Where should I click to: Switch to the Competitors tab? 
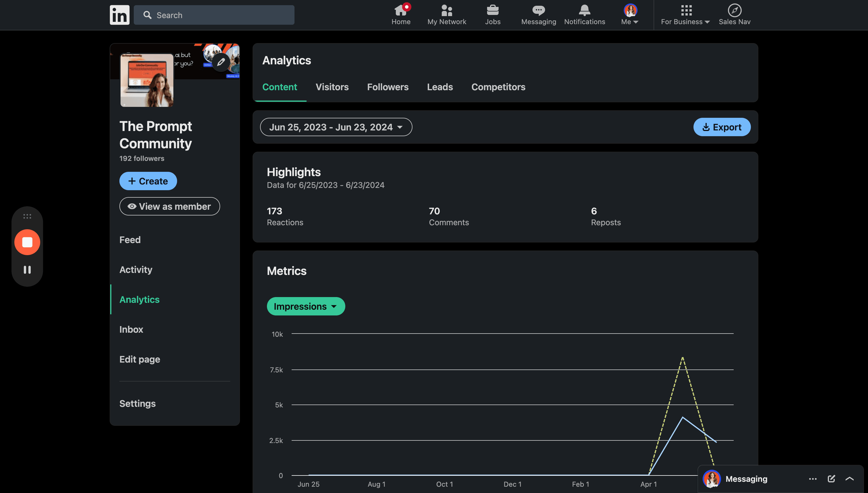pos(498,87)
